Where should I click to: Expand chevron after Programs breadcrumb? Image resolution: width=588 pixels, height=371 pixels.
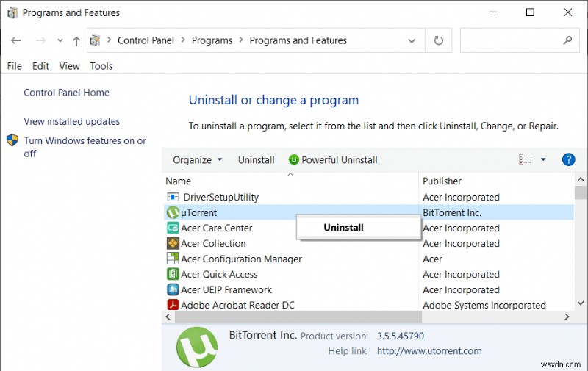click(241, 40)
